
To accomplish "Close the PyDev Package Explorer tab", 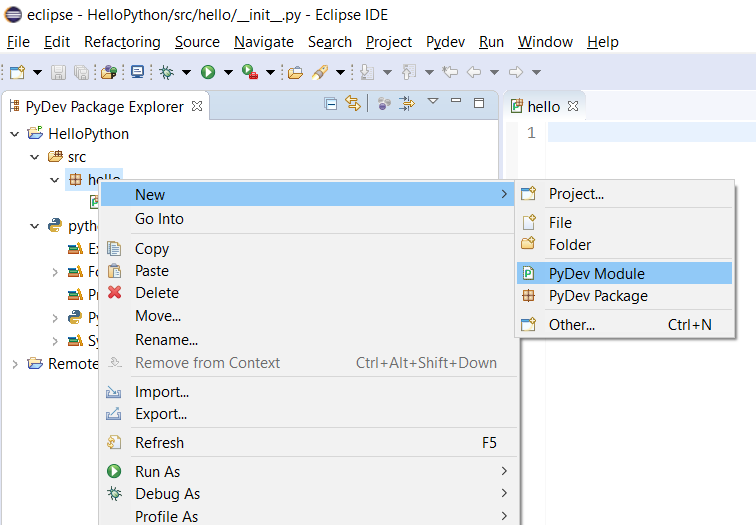I will (x=197, y=106).
